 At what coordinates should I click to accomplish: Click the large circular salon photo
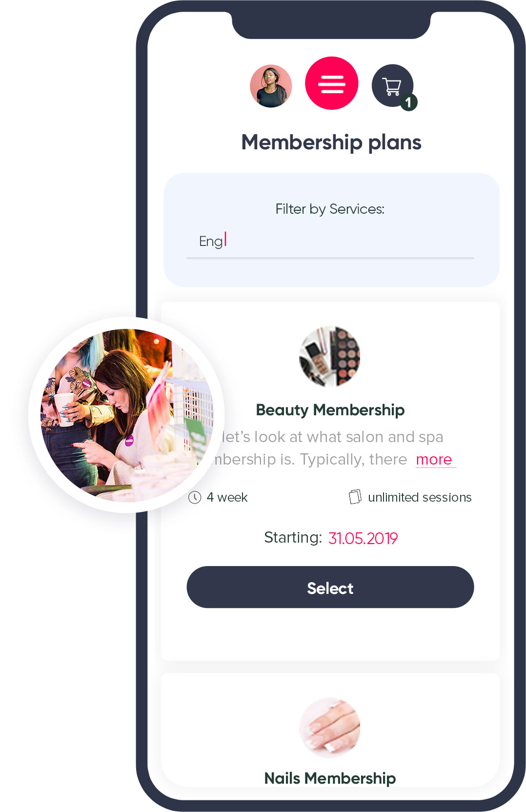click(126, 415)
